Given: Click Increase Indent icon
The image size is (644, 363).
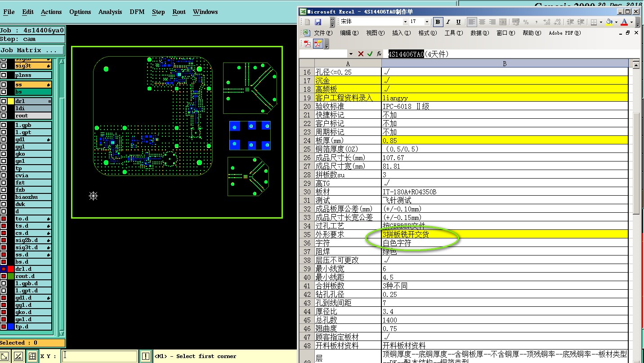Looking at the screenshot, I should click(581, 22).
